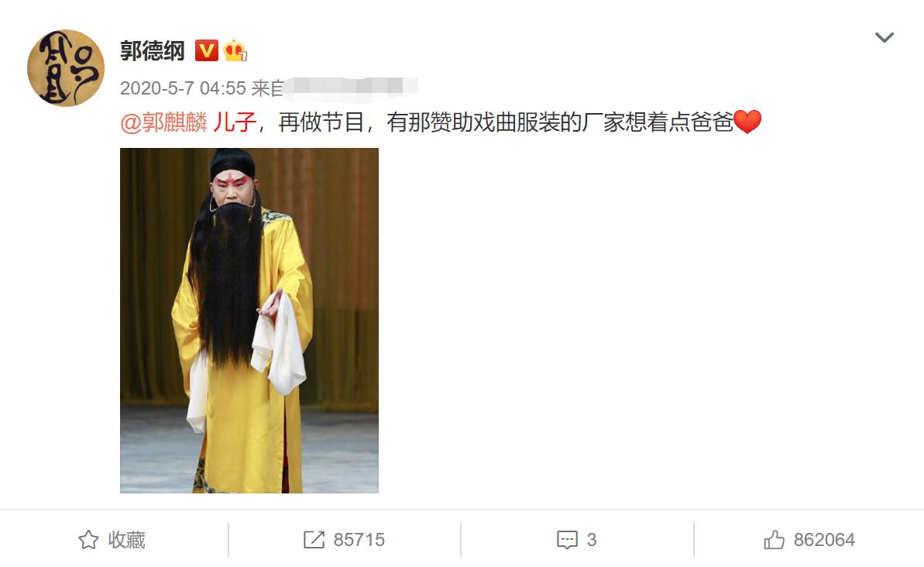The height and width of the screenshot is (567, 924).
Task: Like the post with thumbs-up icon
Action: pos(774,539)
